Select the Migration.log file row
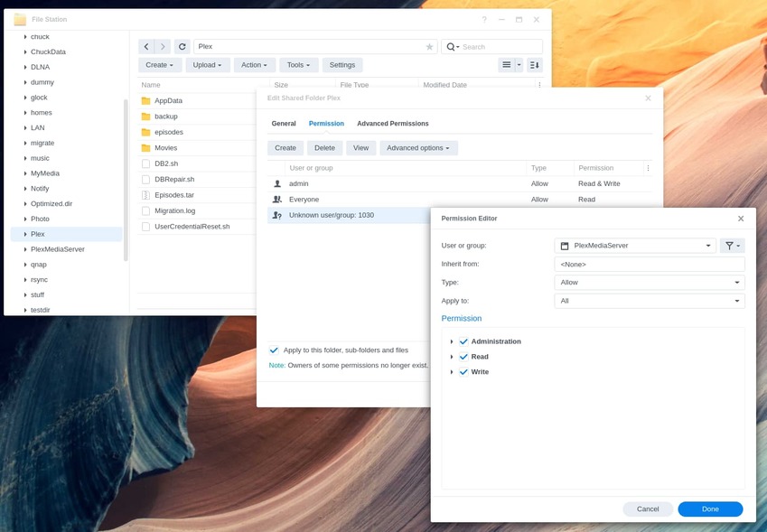The width and height of the screenshot is (767, 532). (x=197, y=210)
